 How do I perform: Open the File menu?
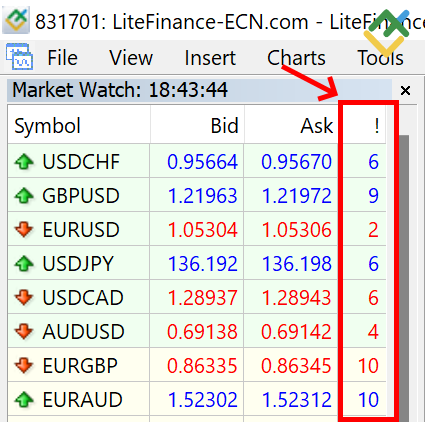click(62, 58)
